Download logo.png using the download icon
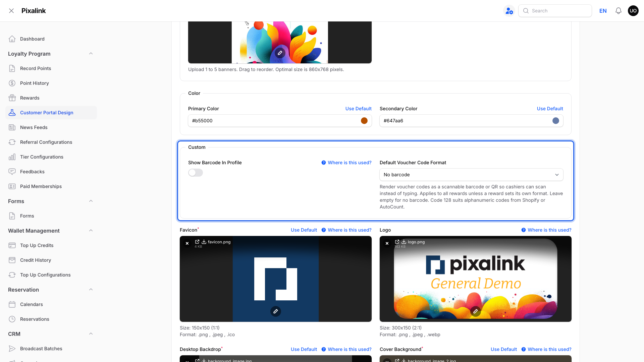 [404, 242]
